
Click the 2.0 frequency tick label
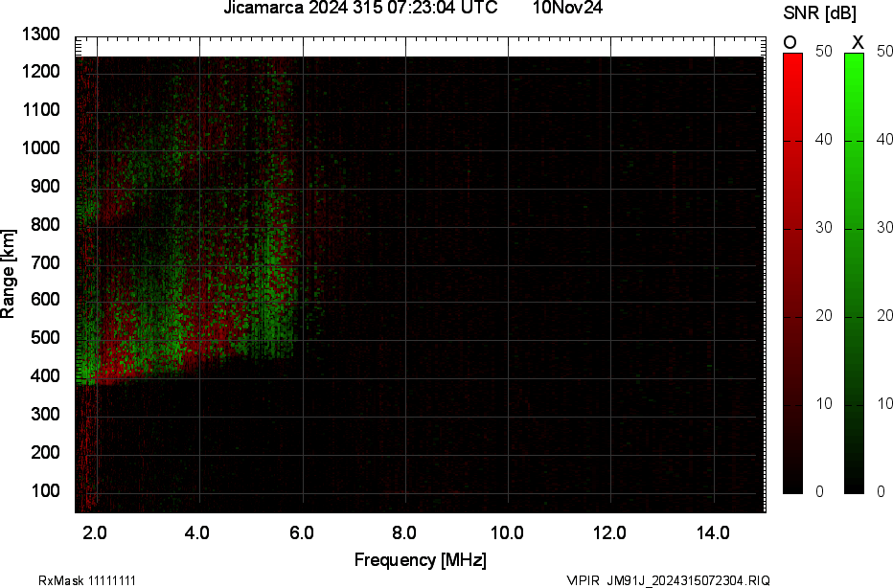(95, 532)
